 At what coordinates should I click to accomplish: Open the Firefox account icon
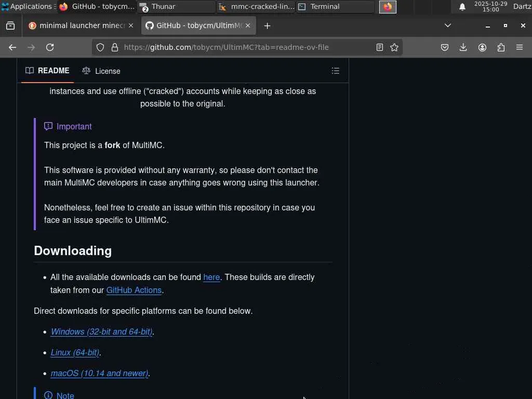click(482, 47)
